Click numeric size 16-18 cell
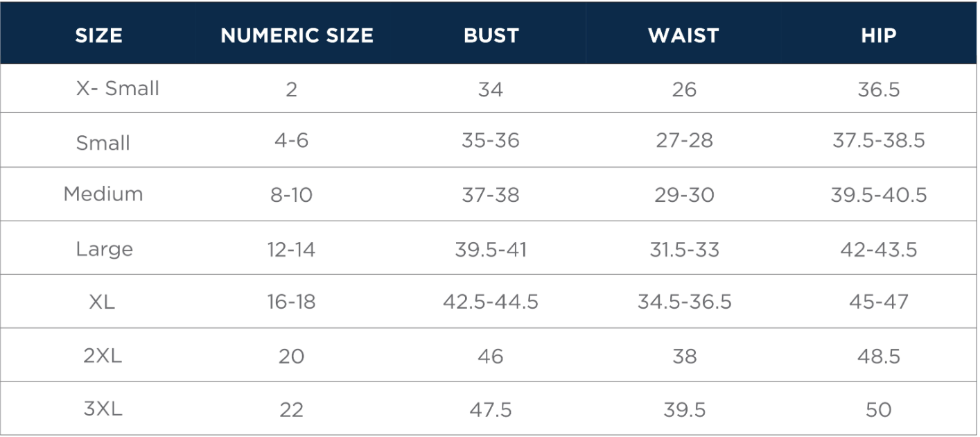 [291, 302]
